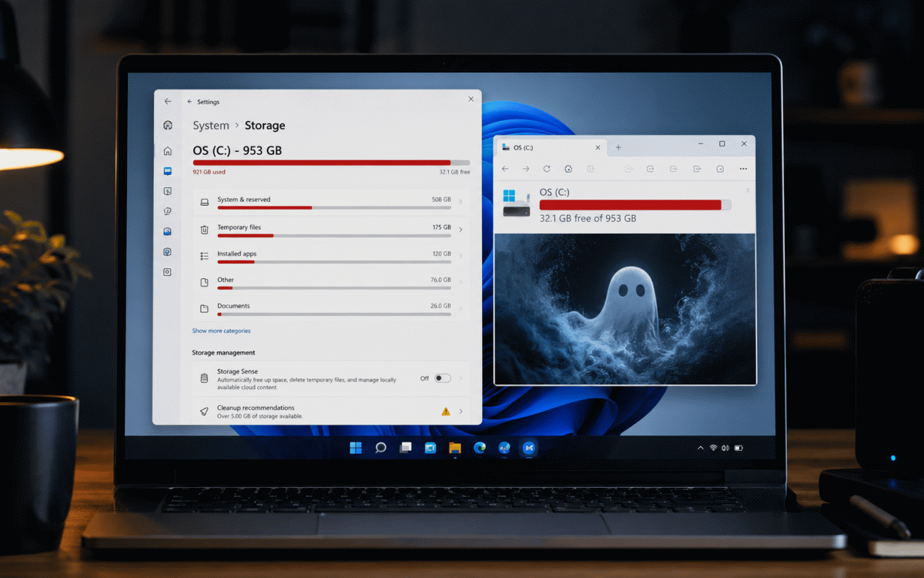
Task: Show hidden icons in the system tray
Action: 700,448
